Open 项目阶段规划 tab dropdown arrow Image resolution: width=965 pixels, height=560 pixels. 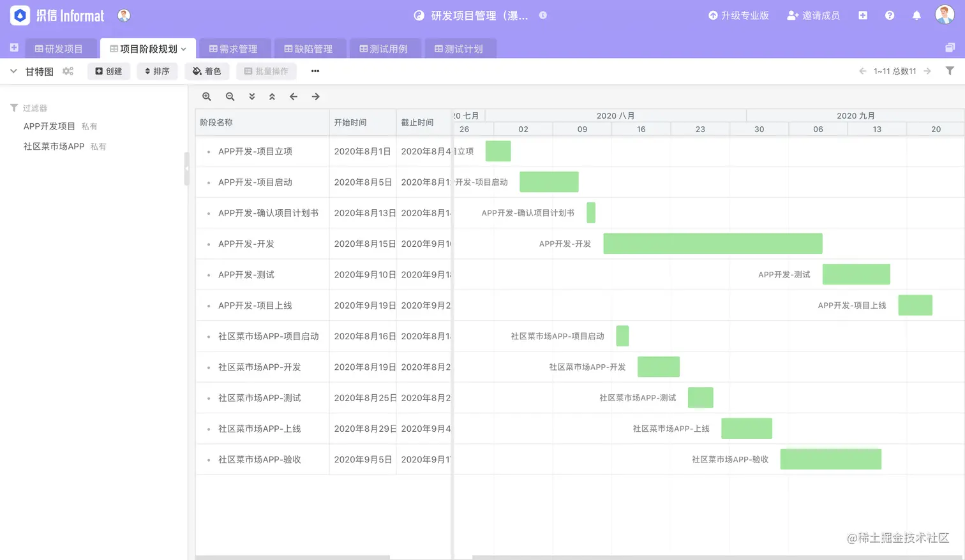pyautogui.click(x=184, y=49)
